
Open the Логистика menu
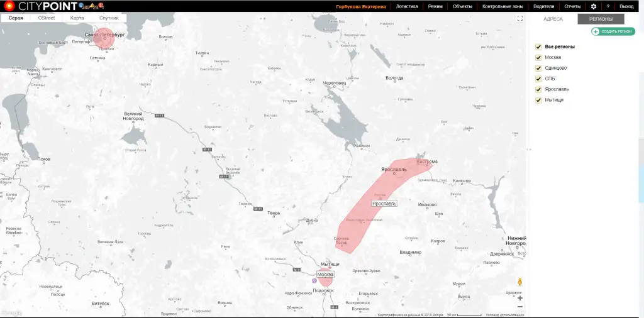pos(406,6)
